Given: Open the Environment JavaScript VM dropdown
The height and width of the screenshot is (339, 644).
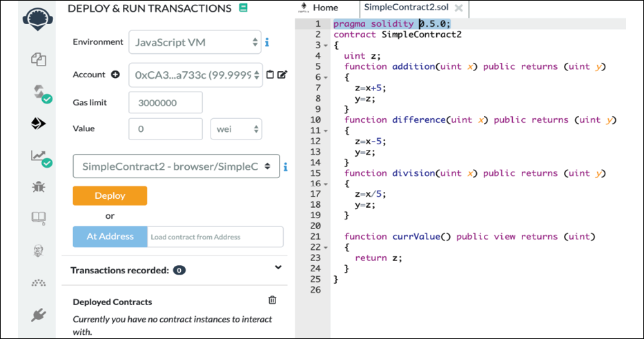Looking at the screenshot, I should tap(195, 42).
